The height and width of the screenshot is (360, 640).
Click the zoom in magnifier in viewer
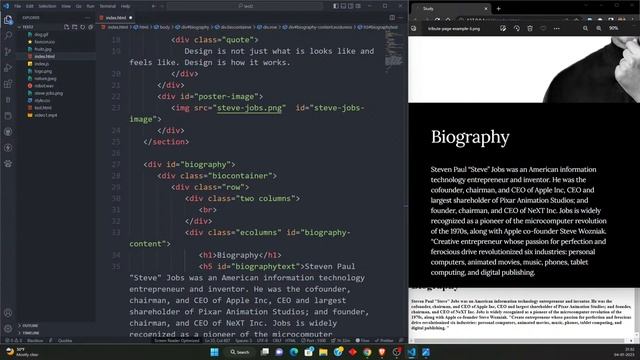coord(599,29)
